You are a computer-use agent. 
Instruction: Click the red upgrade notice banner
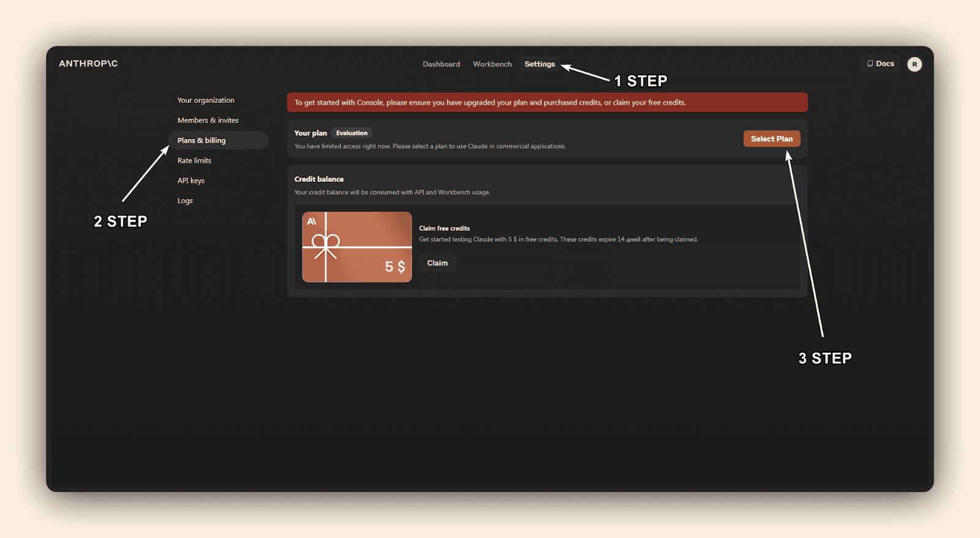(547, 102)
